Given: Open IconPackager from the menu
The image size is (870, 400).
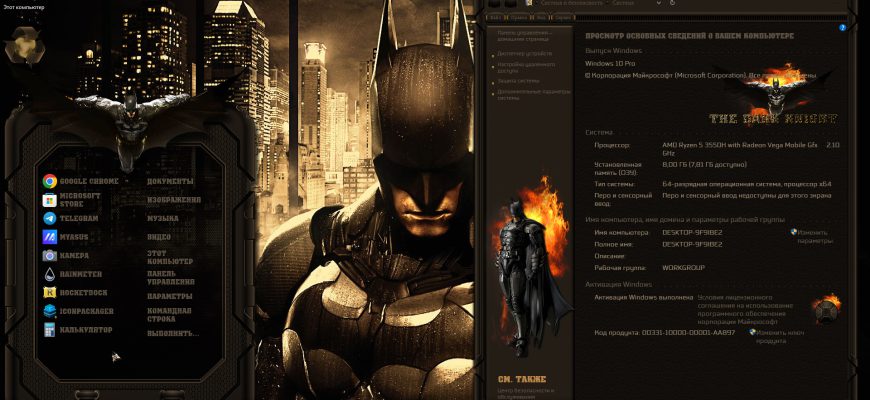Looking at the screenshot, I should tap(78, 311).
